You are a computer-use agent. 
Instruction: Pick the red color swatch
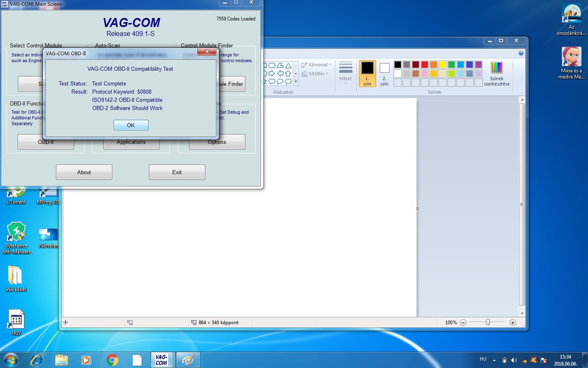coord(424,65)
